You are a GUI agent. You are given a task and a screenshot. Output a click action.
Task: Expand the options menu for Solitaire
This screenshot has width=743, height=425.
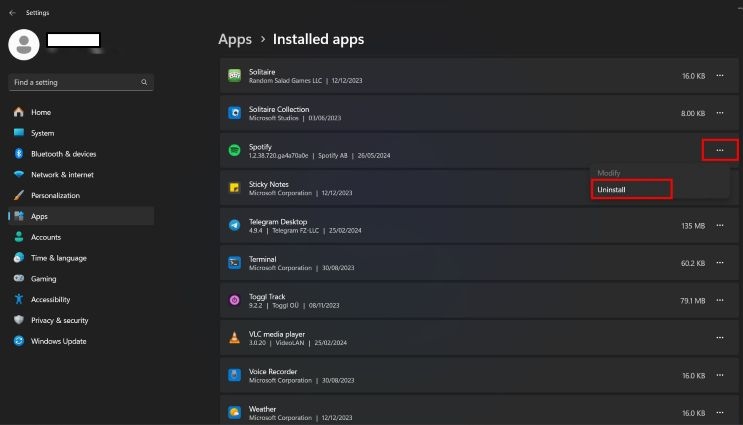(719, 76)
